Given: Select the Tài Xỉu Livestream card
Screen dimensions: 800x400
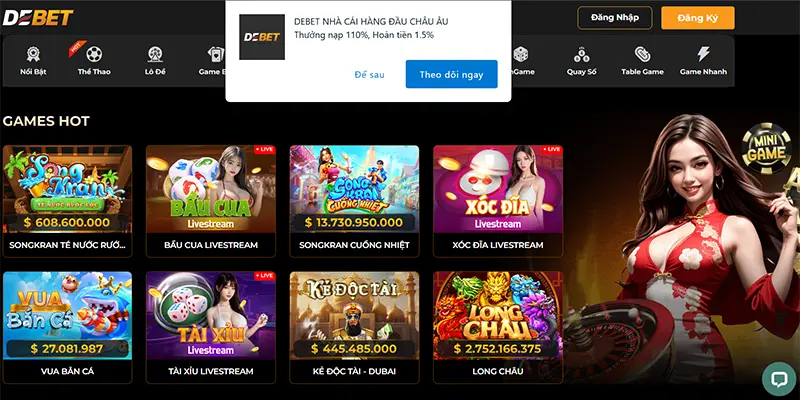Looking at the screenshot, I should pyautogui.click(x=211, y=327).
